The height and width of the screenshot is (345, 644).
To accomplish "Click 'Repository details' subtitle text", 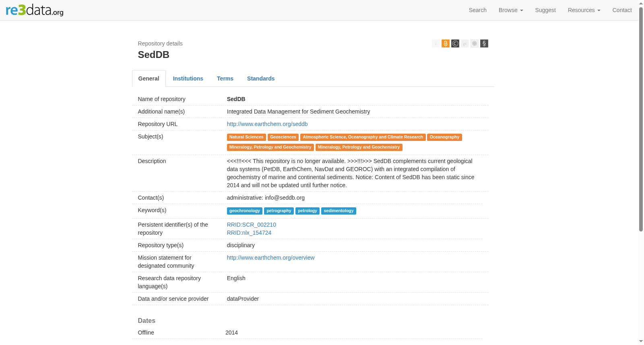I will 160,43.
